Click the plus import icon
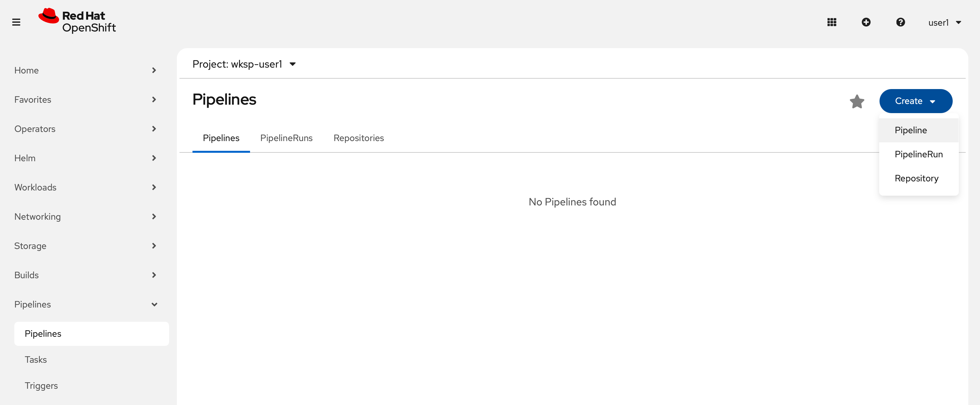 tap(866, 22)
